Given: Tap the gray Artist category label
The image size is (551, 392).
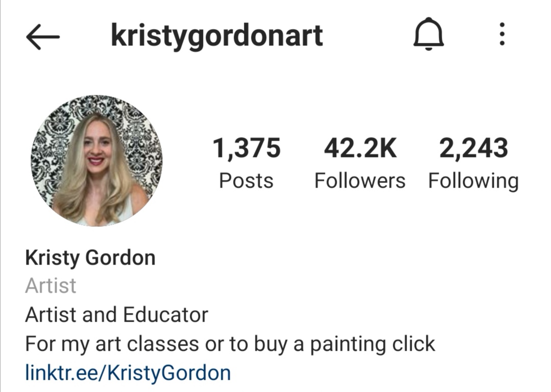Looking at the screenshot, I should [51, 285].
